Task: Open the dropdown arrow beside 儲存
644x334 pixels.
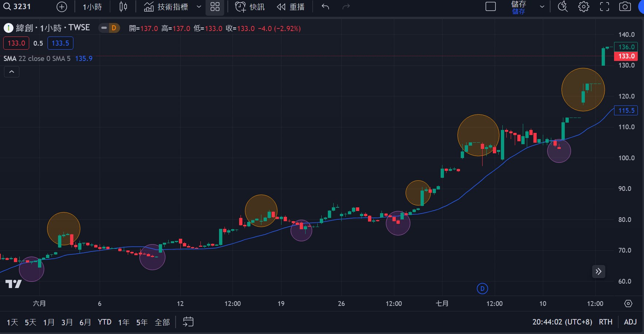Action: (542, 7)
